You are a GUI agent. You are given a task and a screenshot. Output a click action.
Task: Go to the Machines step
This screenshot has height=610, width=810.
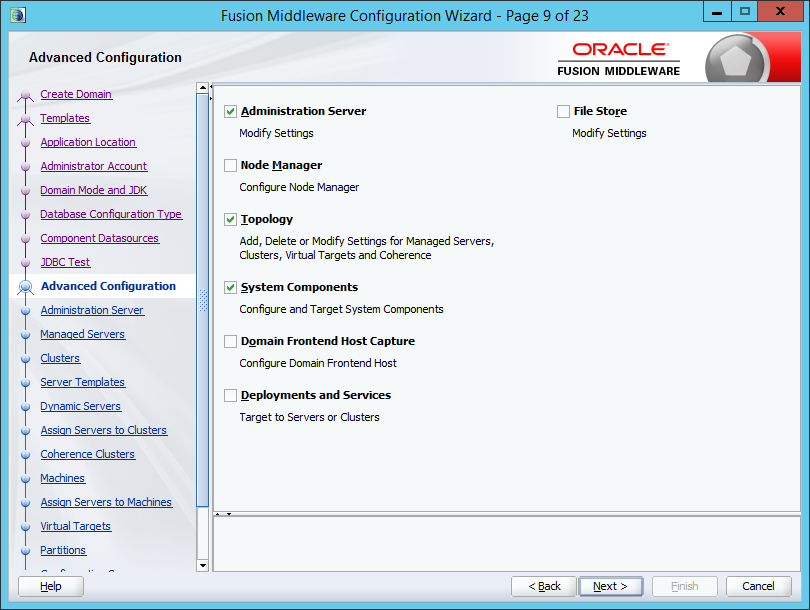coord(63,478)
